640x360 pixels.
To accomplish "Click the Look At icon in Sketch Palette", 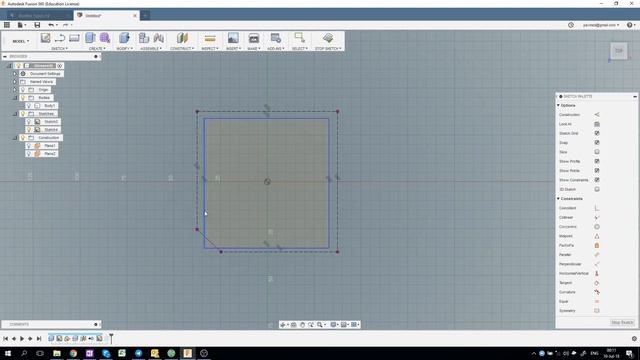I will click(597, 124).
